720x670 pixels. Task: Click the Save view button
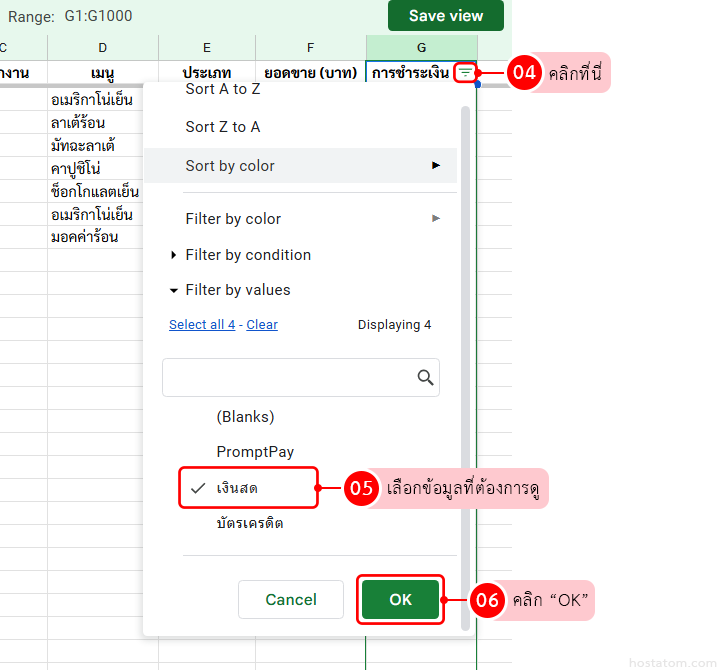click(x=445, y=16)
